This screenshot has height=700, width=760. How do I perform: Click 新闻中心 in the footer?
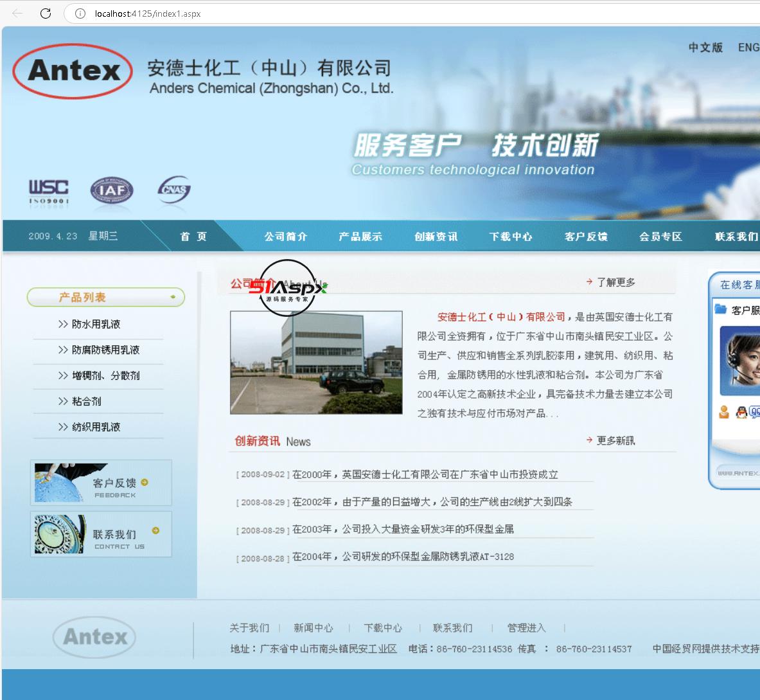coord(314,628)
